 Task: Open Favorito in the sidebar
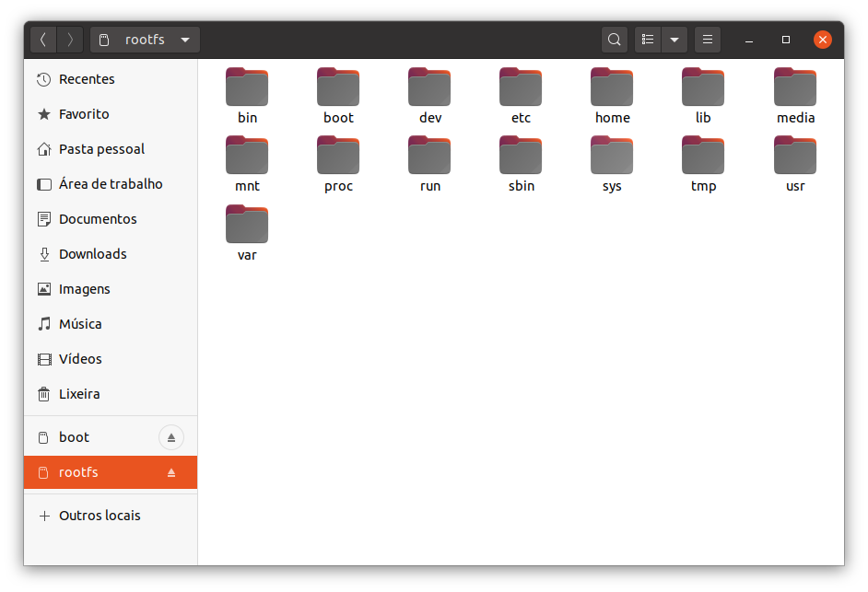click(111, 114)
